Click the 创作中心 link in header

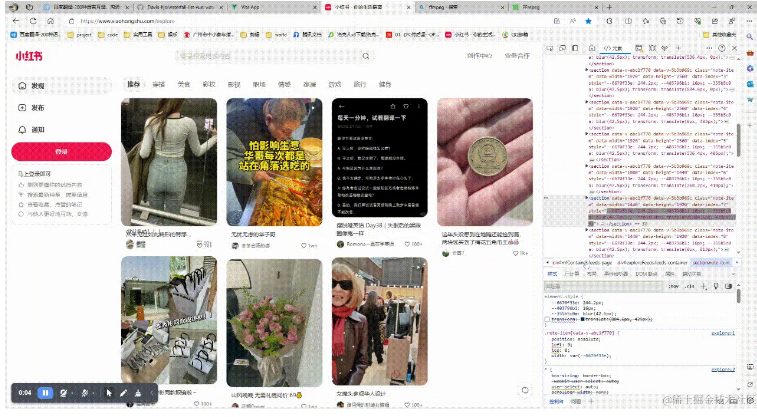pyautogui.click(x=479, y=56)
